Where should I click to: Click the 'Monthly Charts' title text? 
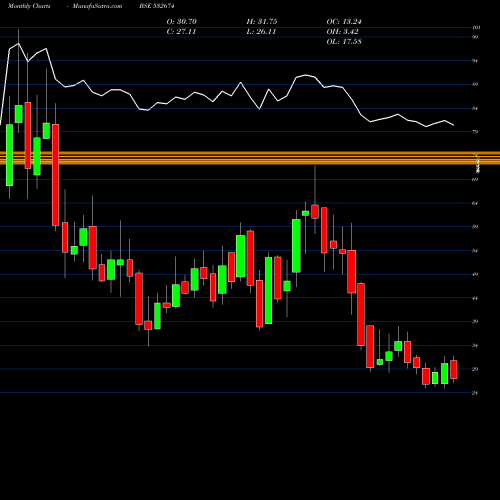(29, 6)
